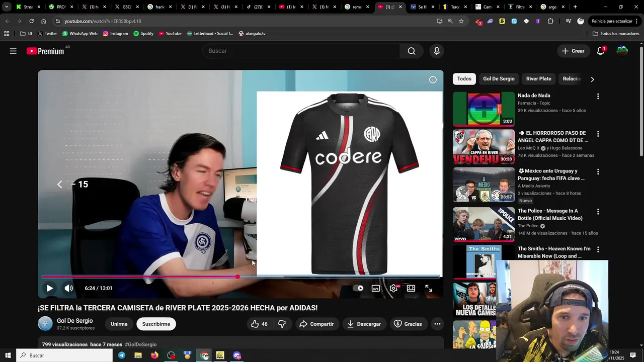
Task: Focus the Buscar search field
Action: pyautogui.click(x=301, y=51)
